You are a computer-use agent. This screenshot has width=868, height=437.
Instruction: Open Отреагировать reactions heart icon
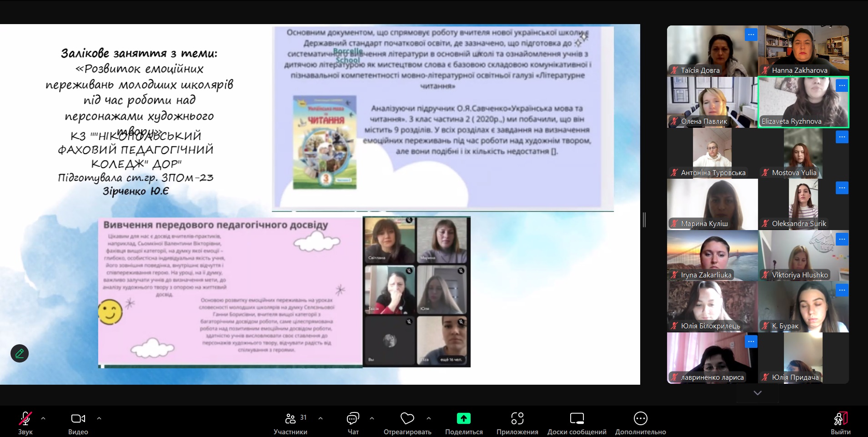tap(407, 418)
